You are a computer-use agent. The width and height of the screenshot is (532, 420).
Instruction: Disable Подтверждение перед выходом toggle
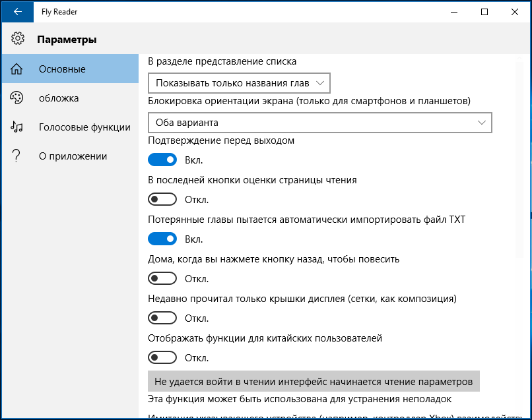tap(162, 160)
